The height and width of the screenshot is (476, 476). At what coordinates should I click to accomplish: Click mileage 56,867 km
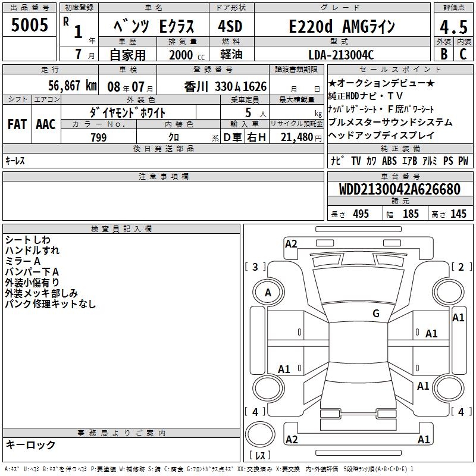tap(73, 86)
